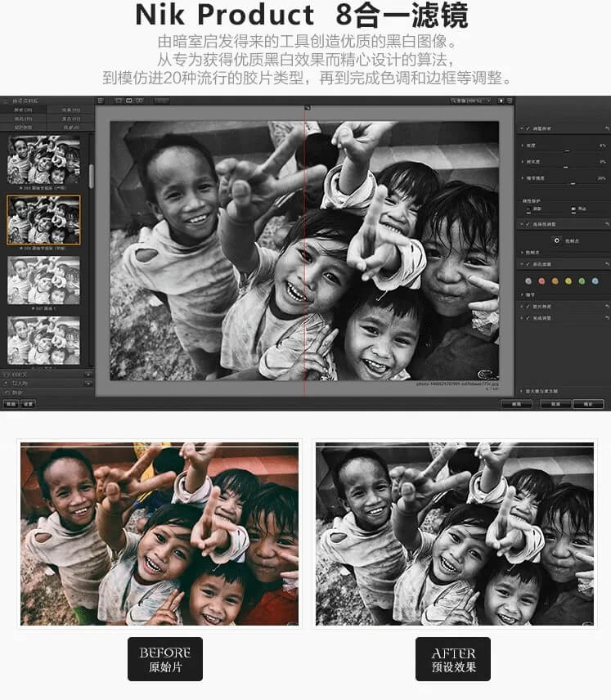Click the highlighted OK button at bottom right
The image size is (611, 700).
(588, 404)
